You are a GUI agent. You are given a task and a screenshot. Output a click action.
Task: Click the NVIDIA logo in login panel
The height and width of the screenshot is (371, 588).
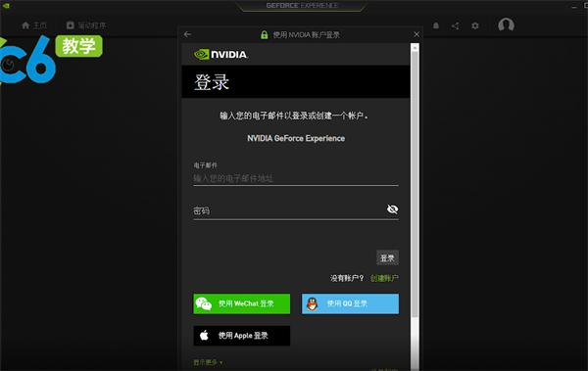[220, 55]
